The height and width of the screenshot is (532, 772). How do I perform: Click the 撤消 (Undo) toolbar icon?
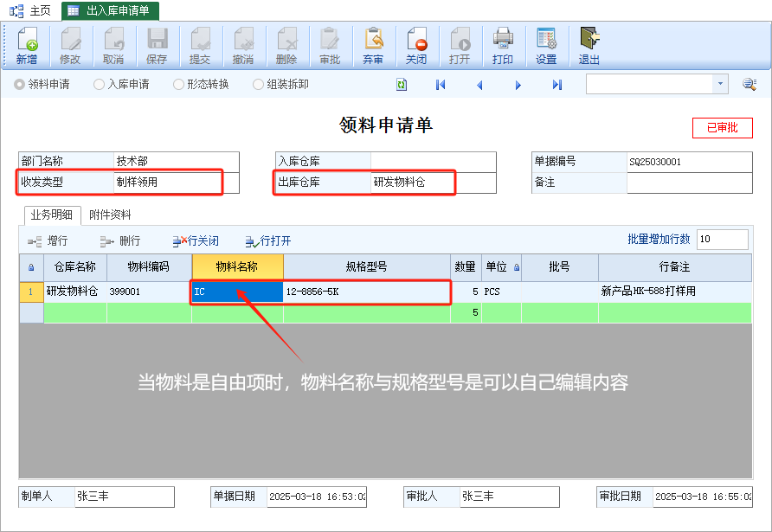[x=243, y=46]
